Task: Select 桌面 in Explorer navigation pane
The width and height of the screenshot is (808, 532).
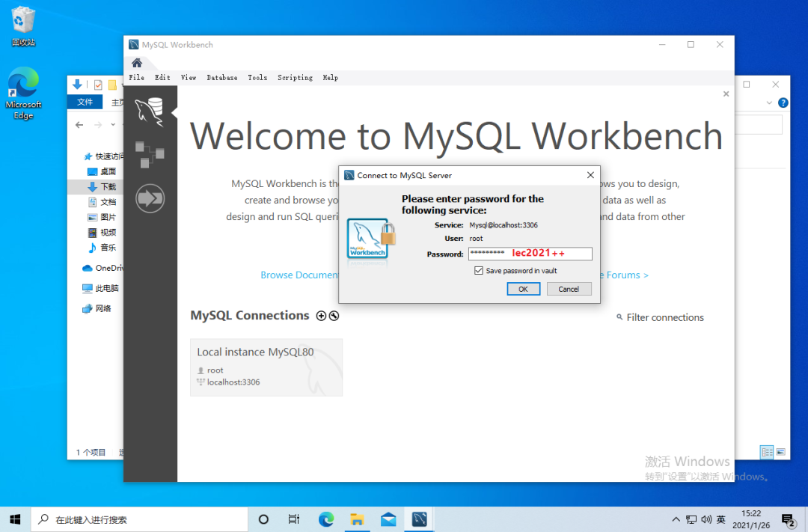Action: 102,171
